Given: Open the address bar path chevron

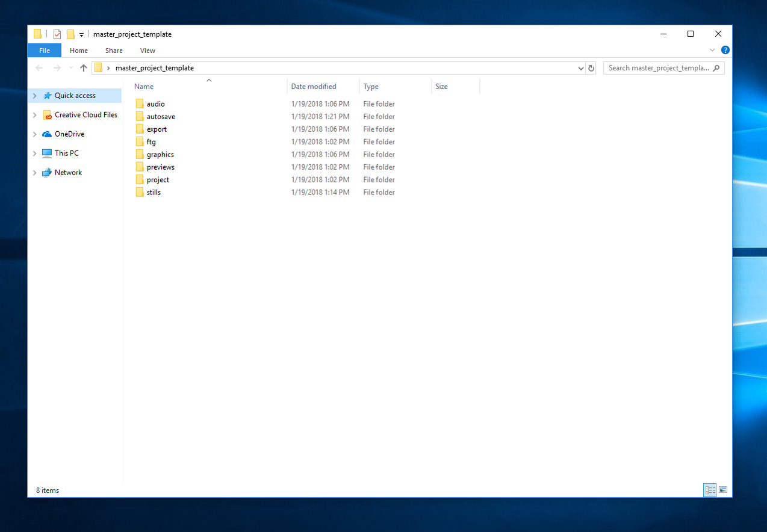Looking at the screenshot, I should click(108, 68).
